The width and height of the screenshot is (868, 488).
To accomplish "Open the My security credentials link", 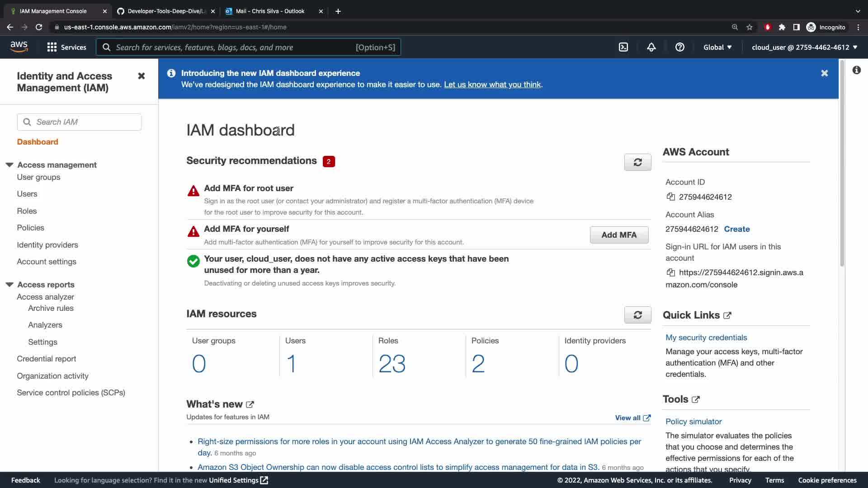I will [706, 338].
